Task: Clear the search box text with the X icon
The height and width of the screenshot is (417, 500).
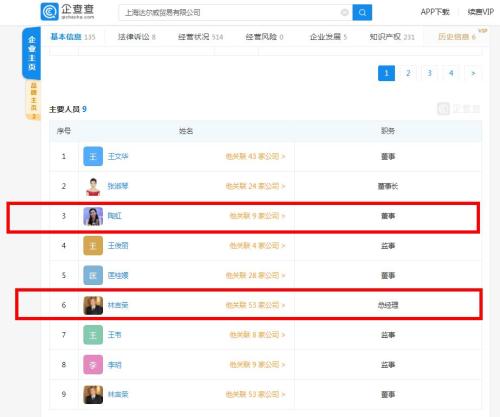Action: (x=344, y=13)
